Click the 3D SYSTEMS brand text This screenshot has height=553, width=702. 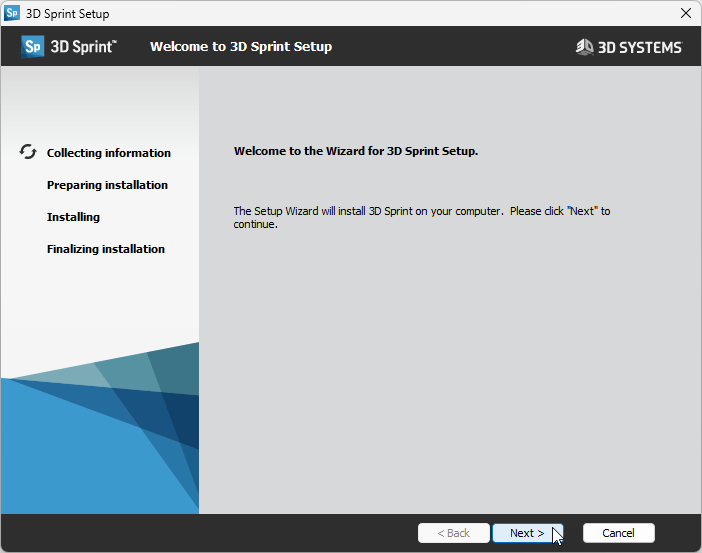click(x=639, y=47)
